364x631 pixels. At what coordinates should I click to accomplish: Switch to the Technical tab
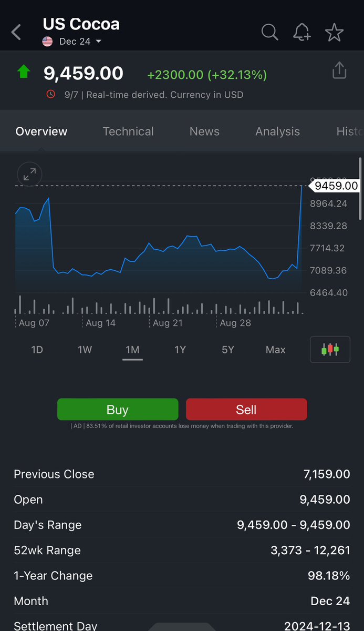[x=128, y=131]
